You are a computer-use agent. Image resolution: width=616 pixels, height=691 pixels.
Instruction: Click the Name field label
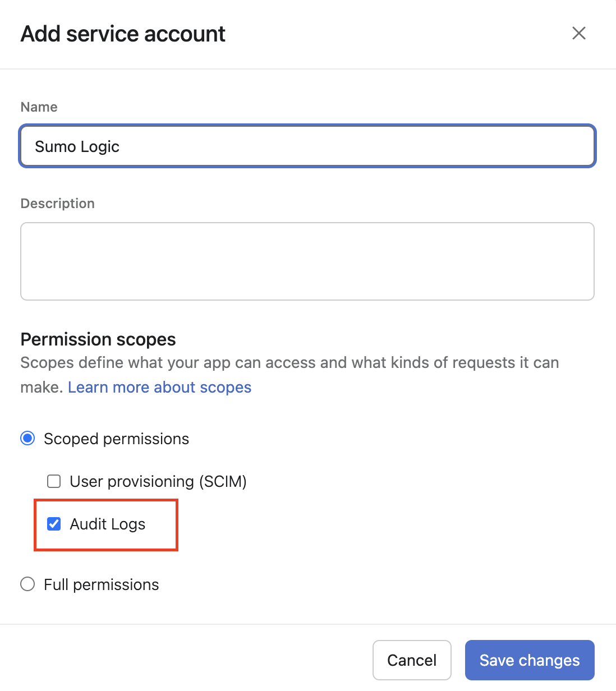[39, 107]
